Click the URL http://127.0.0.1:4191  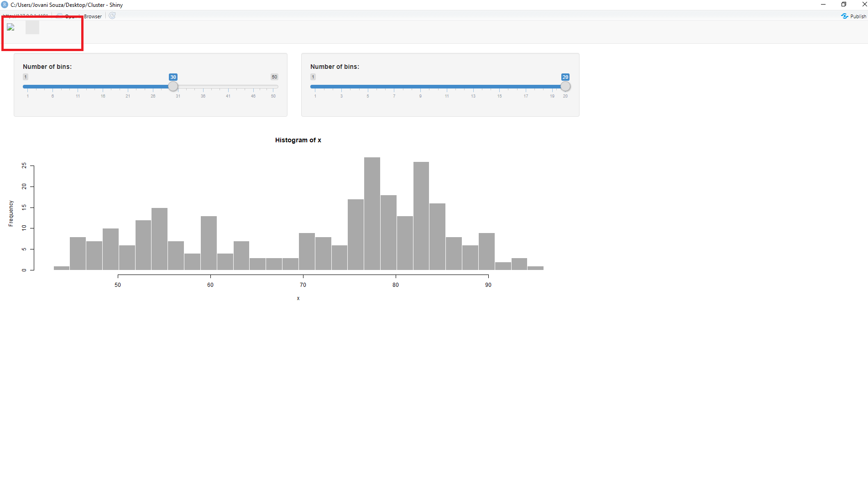tap(25, 15)
